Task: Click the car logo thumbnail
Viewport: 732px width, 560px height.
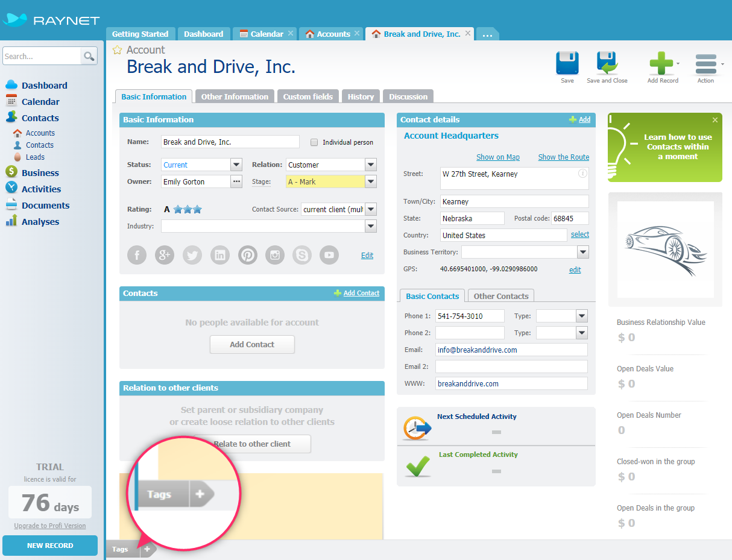Action: 666,248
